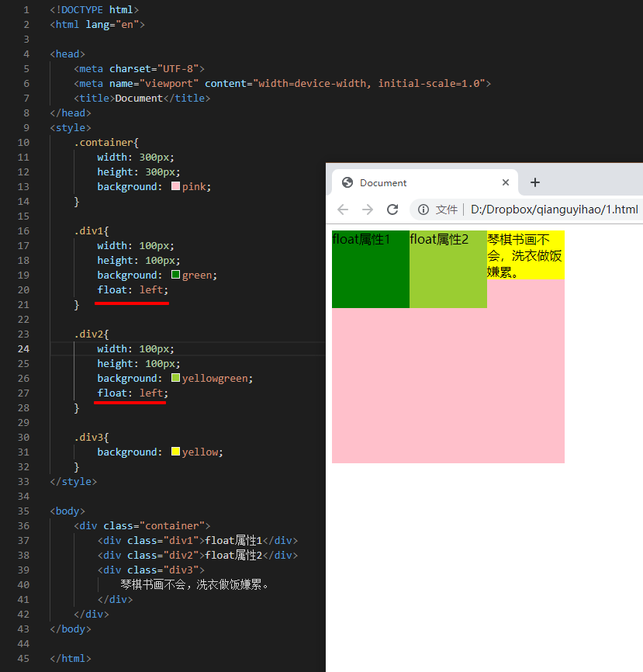Click the opening body tag
The image size is (643, 672).
(67, 511)
